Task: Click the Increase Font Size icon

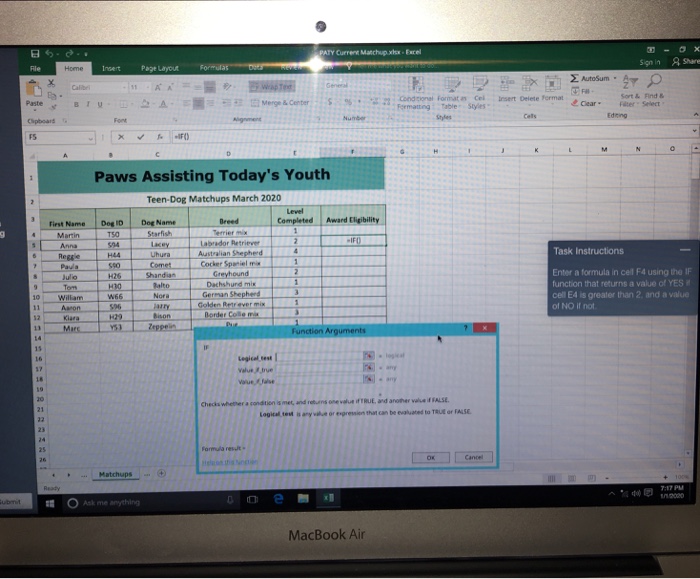Action: [x=158, y=87]
